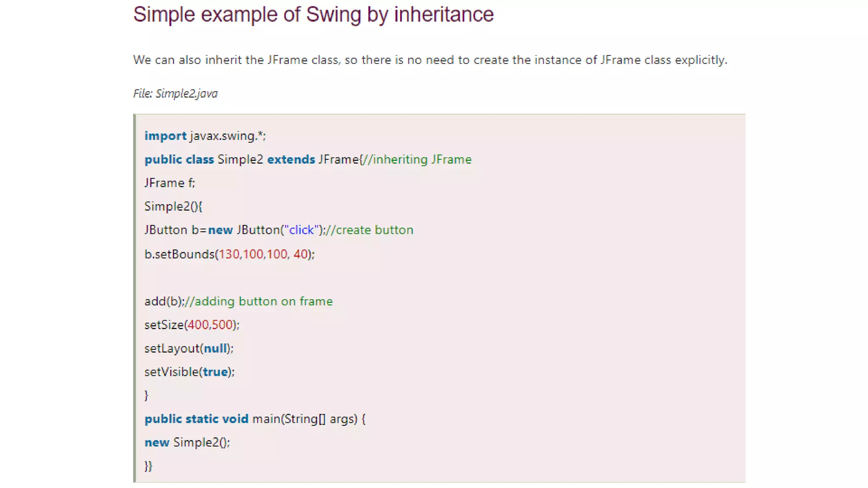This screenshot has width=868, height=488.
Task: Click the 'File: Simple2.java' label
Action: pos(175,94)
